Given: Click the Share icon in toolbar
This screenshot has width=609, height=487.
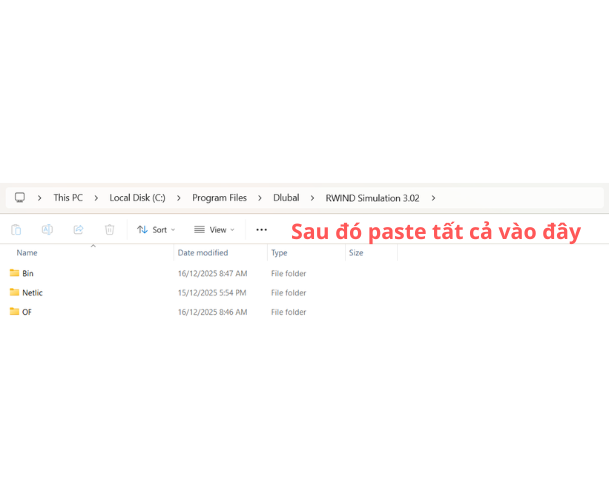Looking at the screenshot, I should [x=78, y=229].
